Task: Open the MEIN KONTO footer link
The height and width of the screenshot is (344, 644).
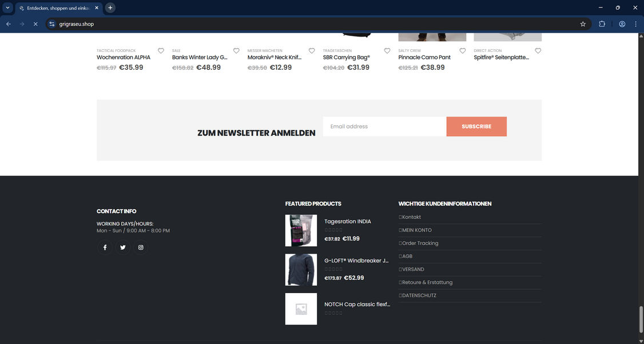Action: (416, 230)
